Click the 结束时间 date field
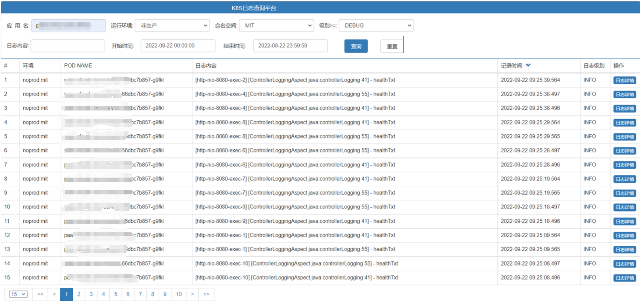This screenshot has height=308, width=644. click(x=291, y=46)
